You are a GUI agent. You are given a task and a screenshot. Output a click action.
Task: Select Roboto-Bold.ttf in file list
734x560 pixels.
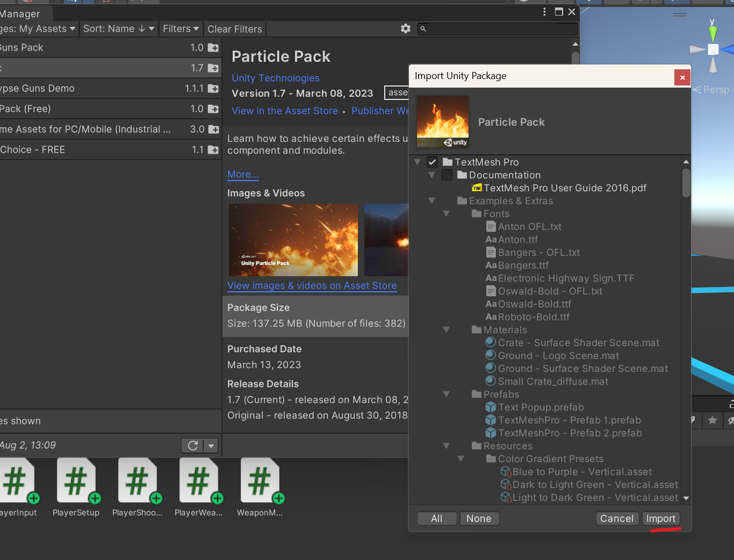tap(534, 317)
